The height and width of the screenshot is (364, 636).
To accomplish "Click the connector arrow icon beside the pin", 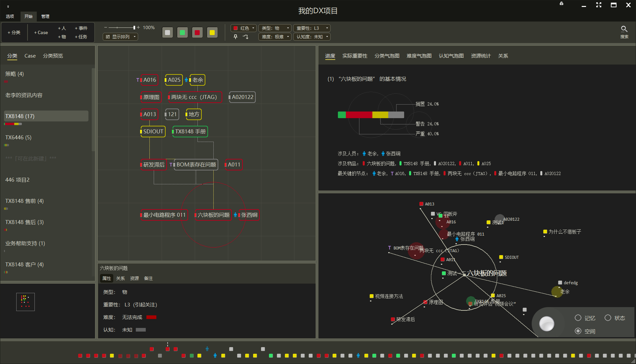I will pos(245,37).
